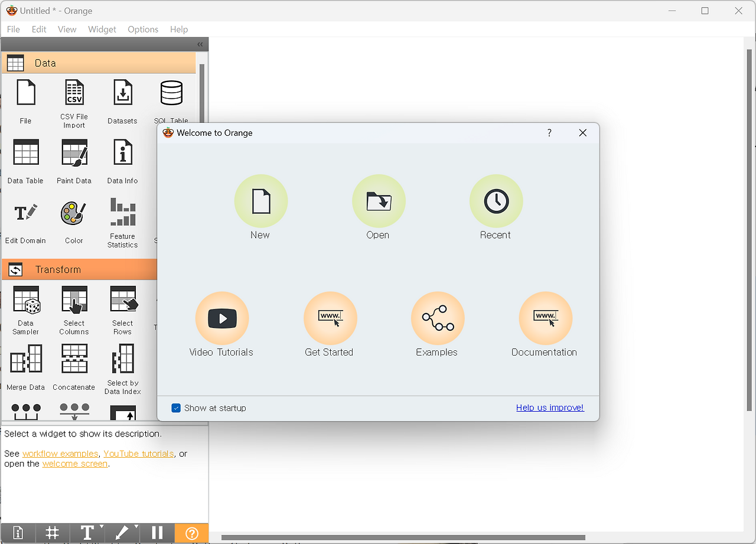Viewport: 756px width, 544px height.
Task: Pick the SQL Table database widget
Action: (171, 102)
